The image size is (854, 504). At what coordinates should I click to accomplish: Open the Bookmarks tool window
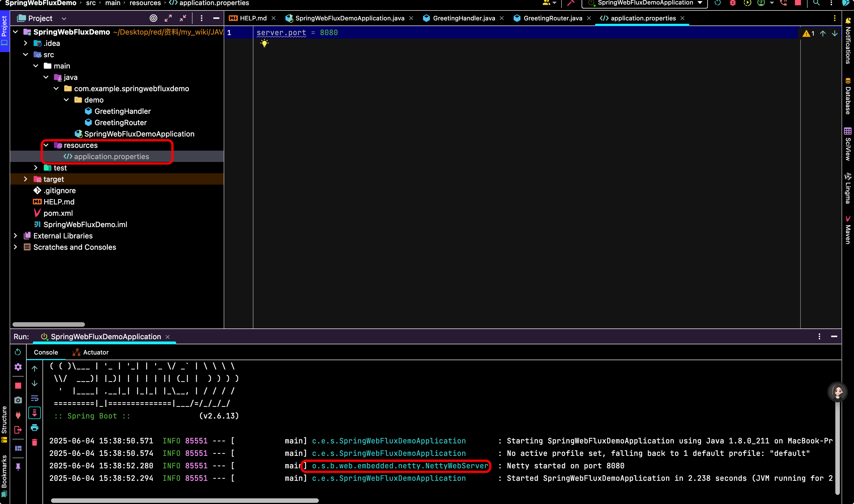click(x=5, y=476)
